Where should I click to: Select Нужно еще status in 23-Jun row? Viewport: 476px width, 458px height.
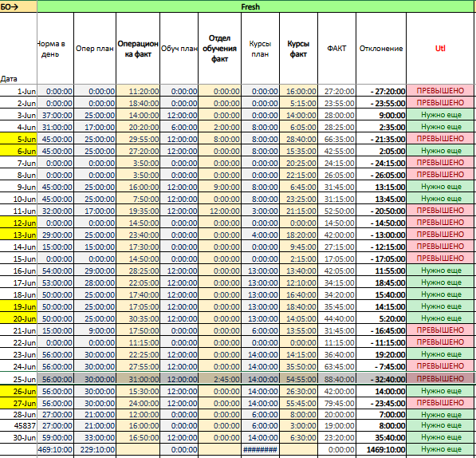(x=440, y=354)
